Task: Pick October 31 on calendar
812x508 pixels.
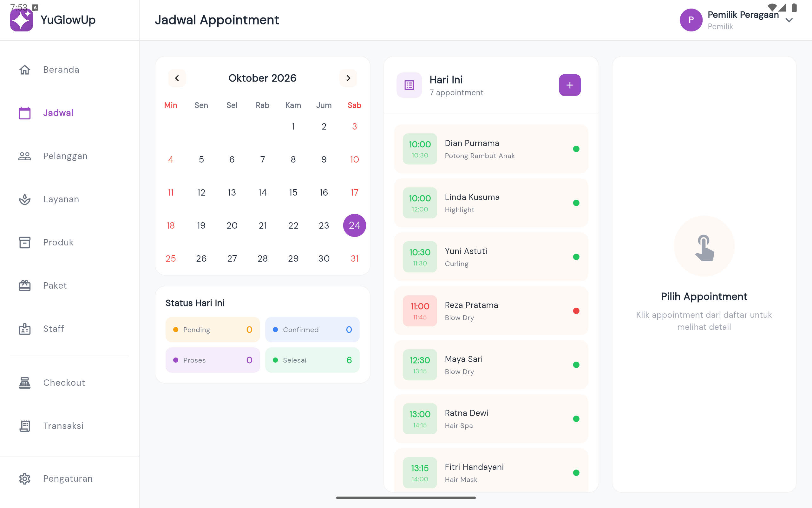Action: [x=354, y=258]
